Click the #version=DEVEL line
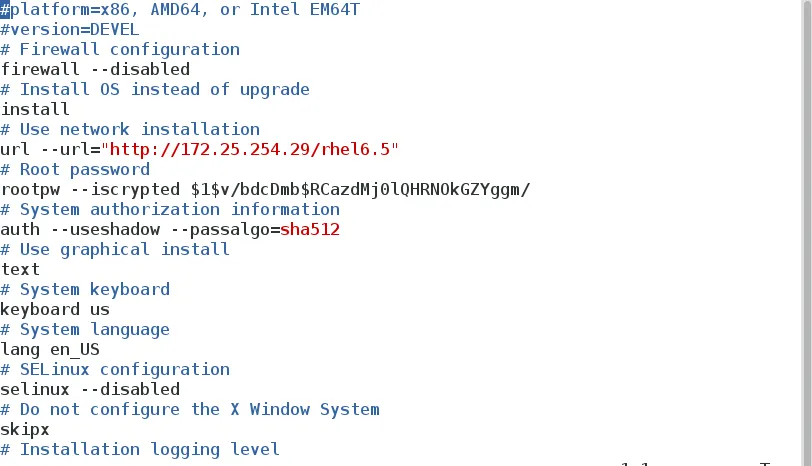Image resolution: width=812 pixels, height=466 pixels. point(70,29)
